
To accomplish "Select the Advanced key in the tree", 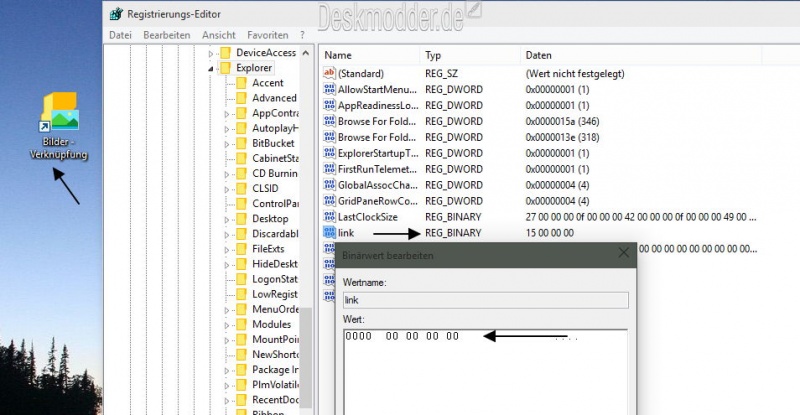I will (x=274, y=98).
